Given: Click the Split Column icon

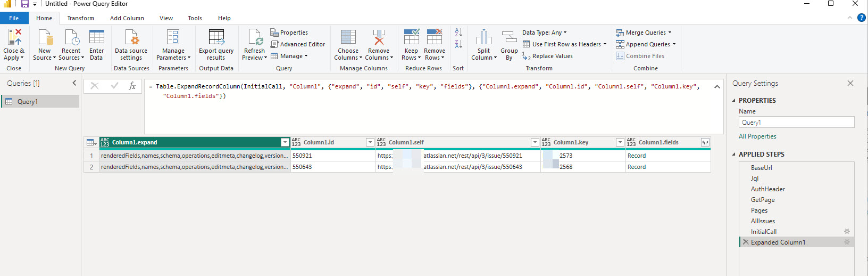Looking at the screenshot, I should click(483, 37).
